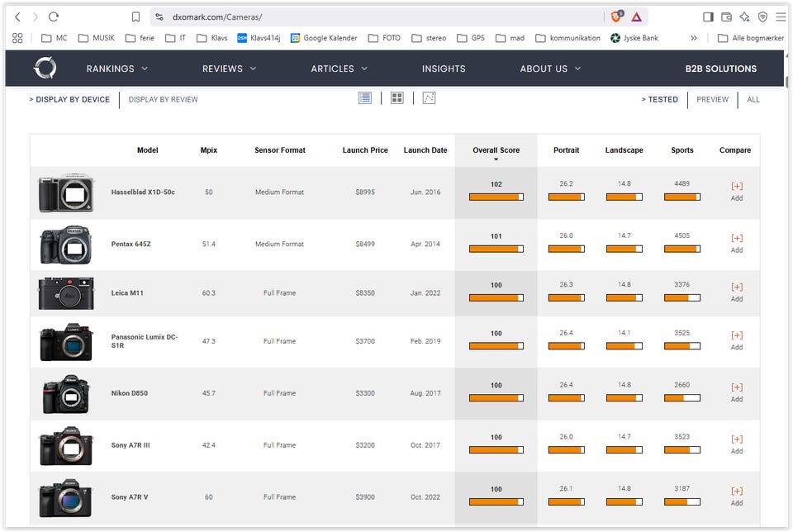Click the Nikon D850 sports score bar

click(681, 398)
